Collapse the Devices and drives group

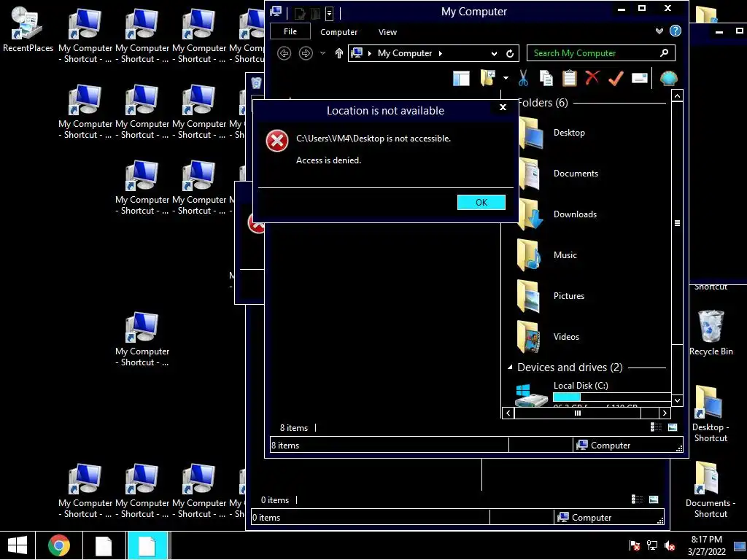[510, 367]
